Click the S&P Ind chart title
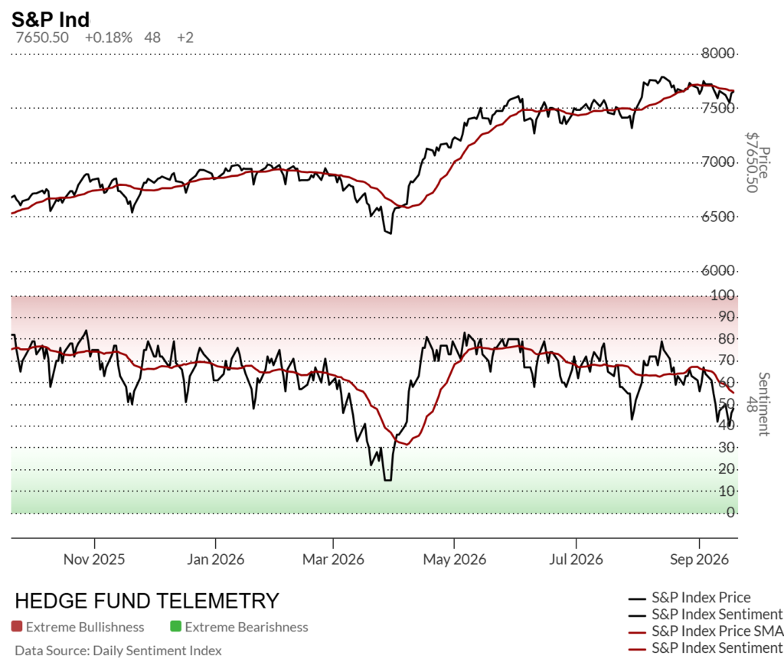Viewport: 784px width, 672px height. [x=51, y=19]
